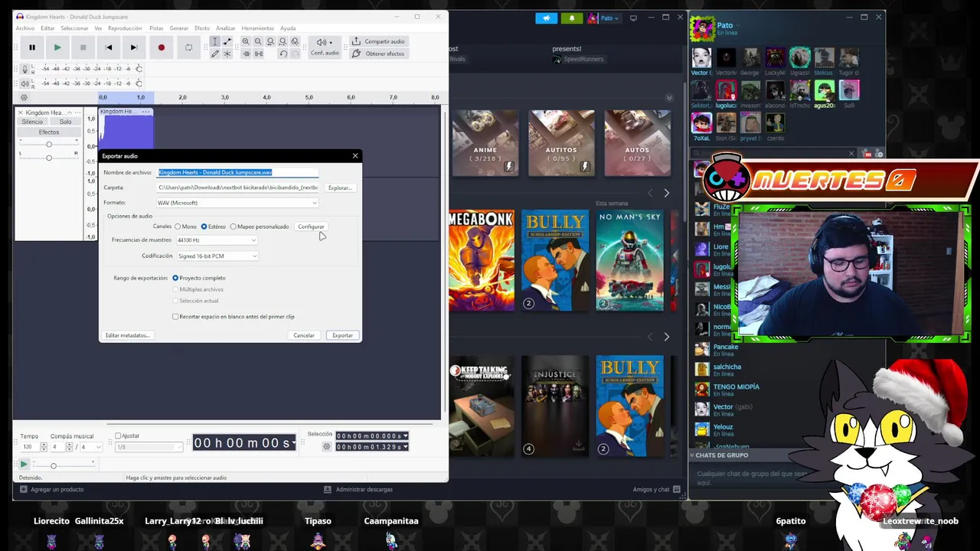Enable the Ajustar snap checkbox
Screen dimensions: 980x551
[118, 435]
